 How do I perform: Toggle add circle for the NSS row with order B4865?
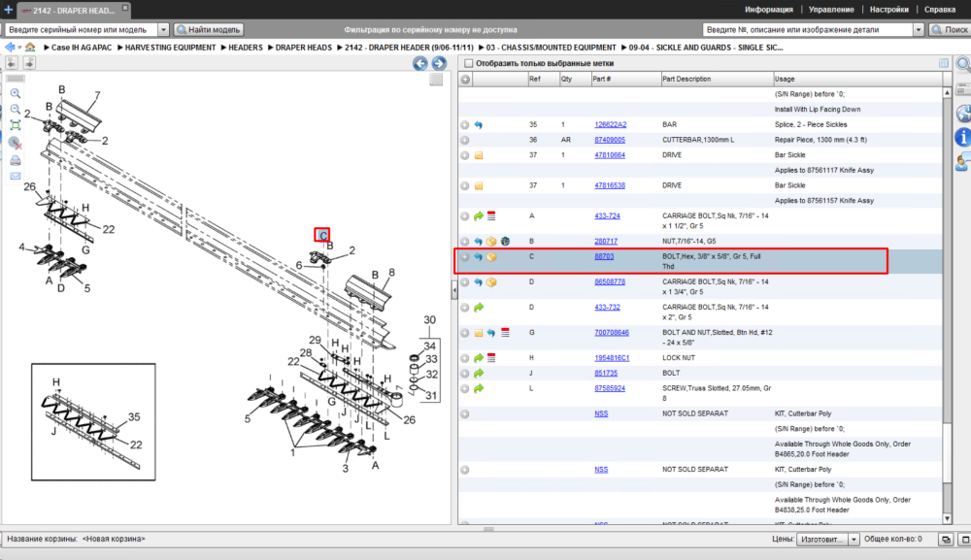465,414
